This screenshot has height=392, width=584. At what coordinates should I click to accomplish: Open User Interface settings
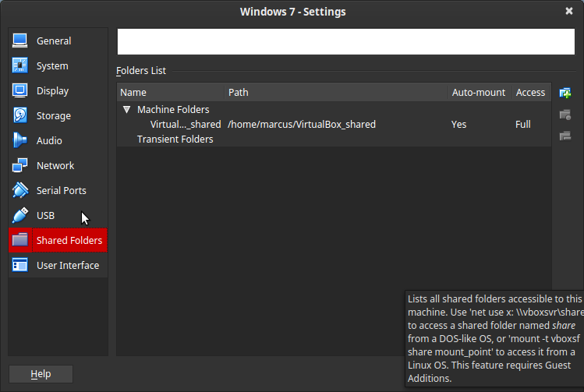coord(67,266)
